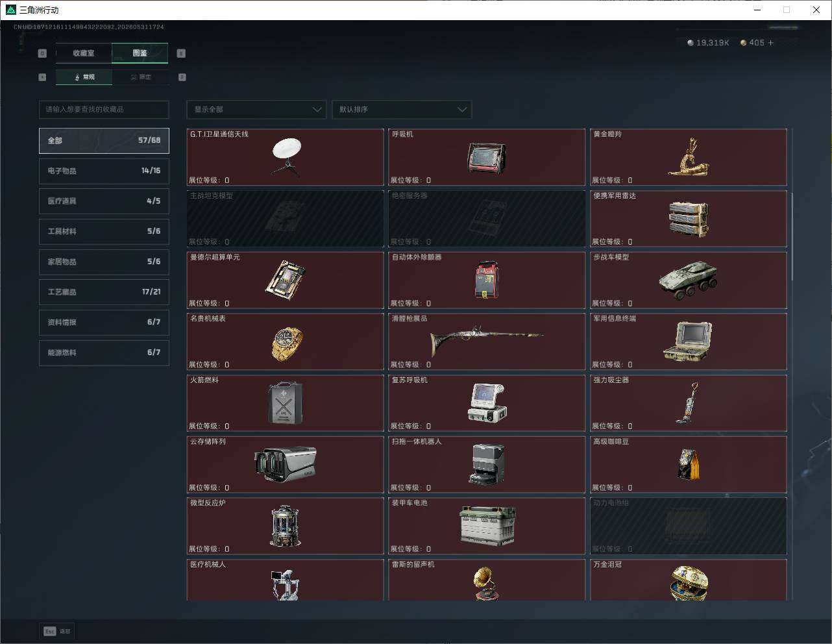Image resolution: width=832 pixels, height=644 pixels.
Task: Open the 黄金瞪羚 golden gazelle card
Action: point(689,157)
